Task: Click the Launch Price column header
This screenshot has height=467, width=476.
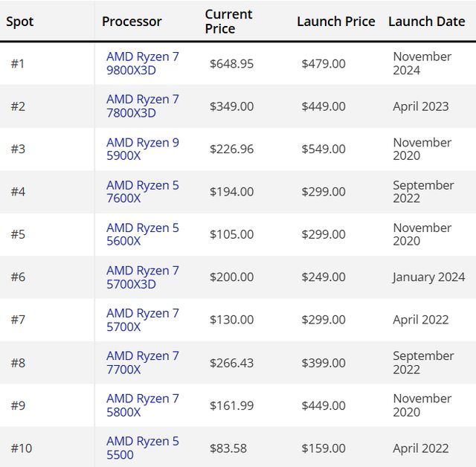Action: [x=335, y=22]
